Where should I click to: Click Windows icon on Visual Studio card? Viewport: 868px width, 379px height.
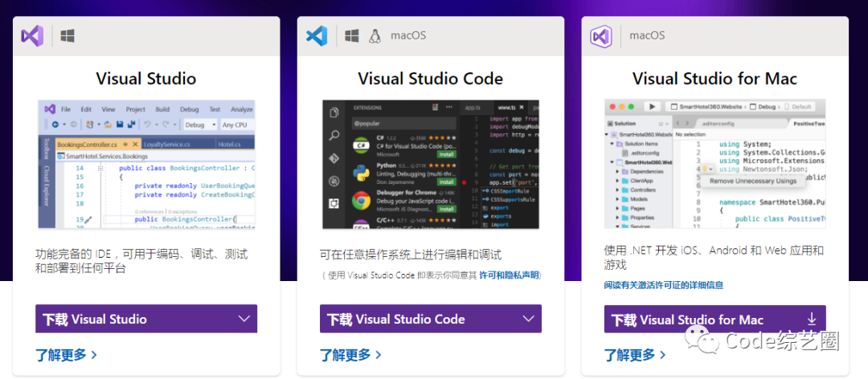[x=68, y=36]
